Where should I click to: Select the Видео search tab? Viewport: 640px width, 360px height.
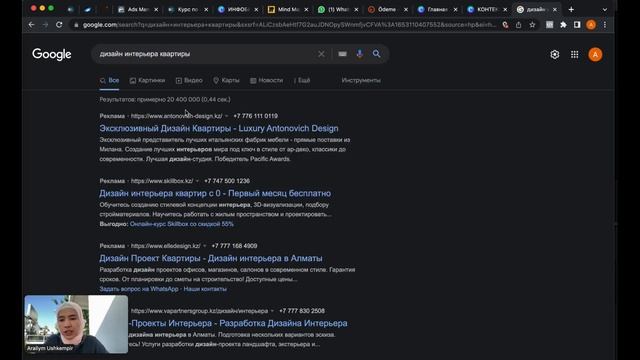(x=189, y=80)
